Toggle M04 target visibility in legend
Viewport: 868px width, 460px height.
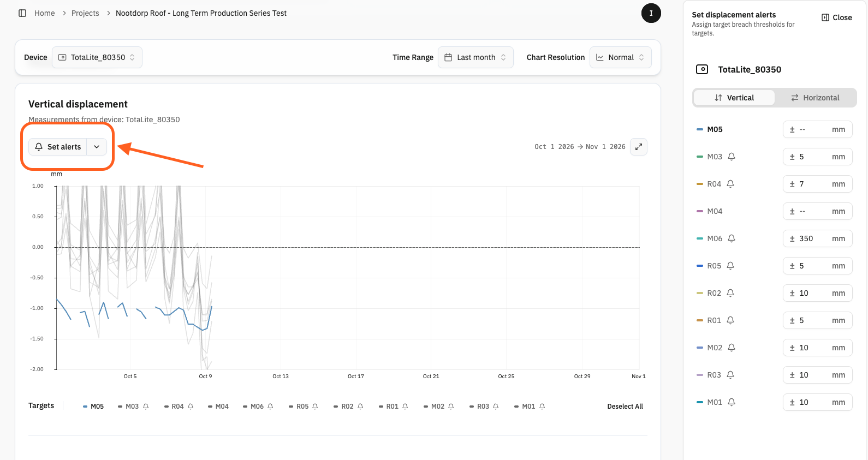218,407
